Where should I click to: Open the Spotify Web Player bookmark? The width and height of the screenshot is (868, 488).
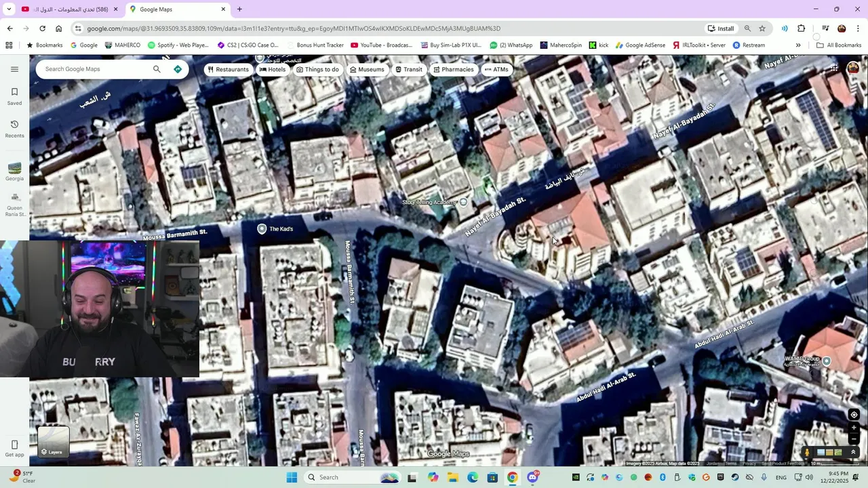pos(178,45)
